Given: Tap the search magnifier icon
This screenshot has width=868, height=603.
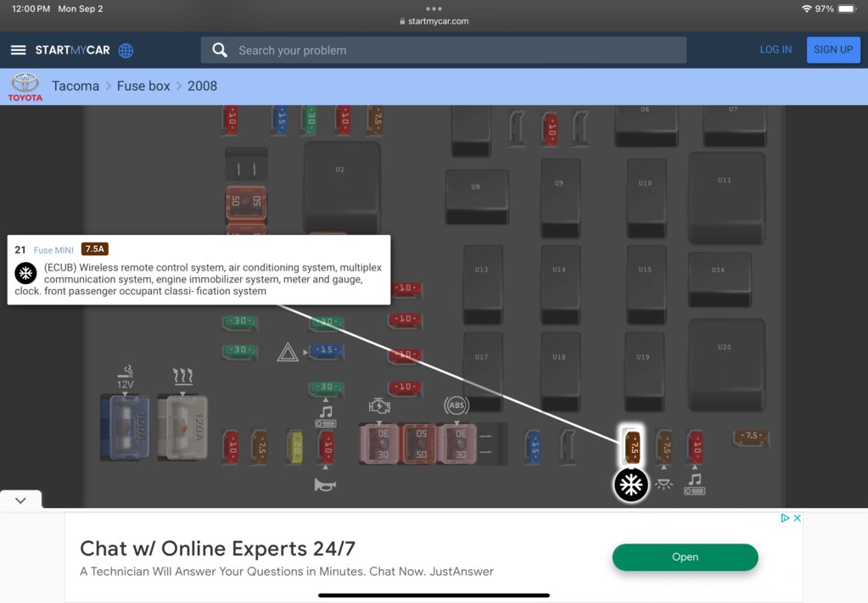Looking at the screenshot, I should [220, 50].
